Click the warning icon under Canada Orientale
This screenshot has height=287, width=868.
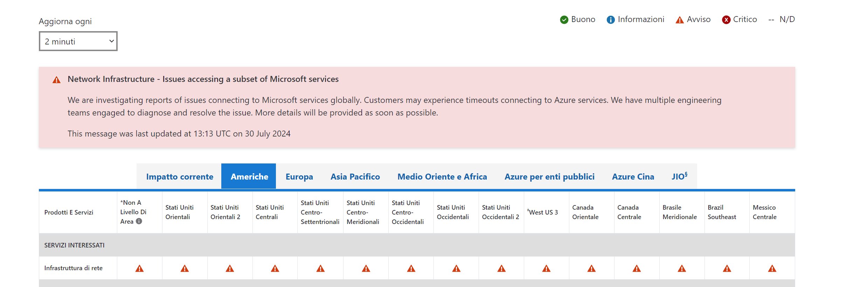tap(591, 268)
